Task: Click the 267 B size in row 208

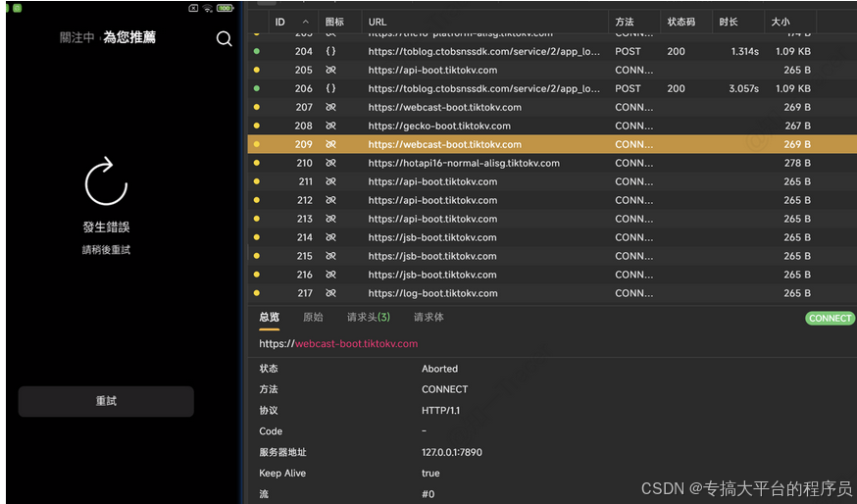Action: point(797,126)
